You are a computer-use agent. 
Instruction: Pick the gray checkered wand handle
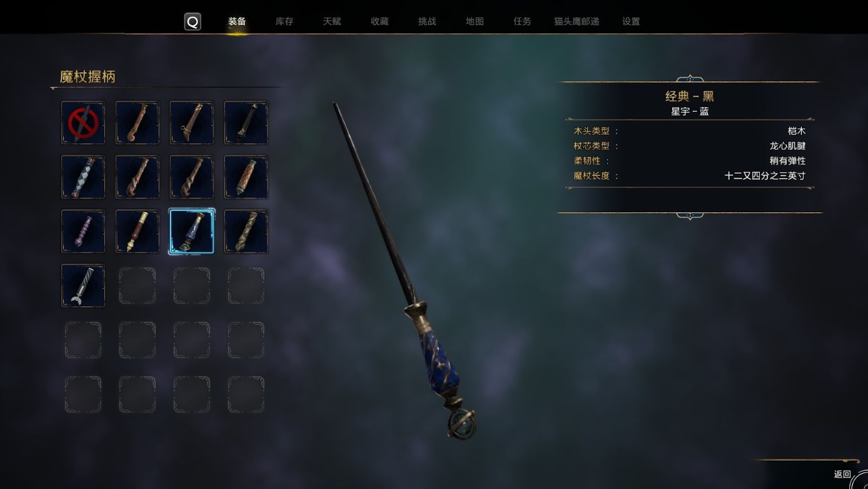(83, 177)
